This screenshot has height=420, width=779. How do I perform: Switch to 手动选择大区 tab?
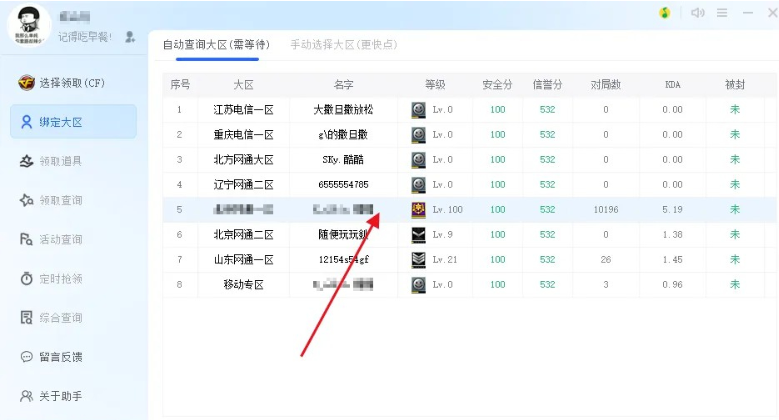coord(343,45)
